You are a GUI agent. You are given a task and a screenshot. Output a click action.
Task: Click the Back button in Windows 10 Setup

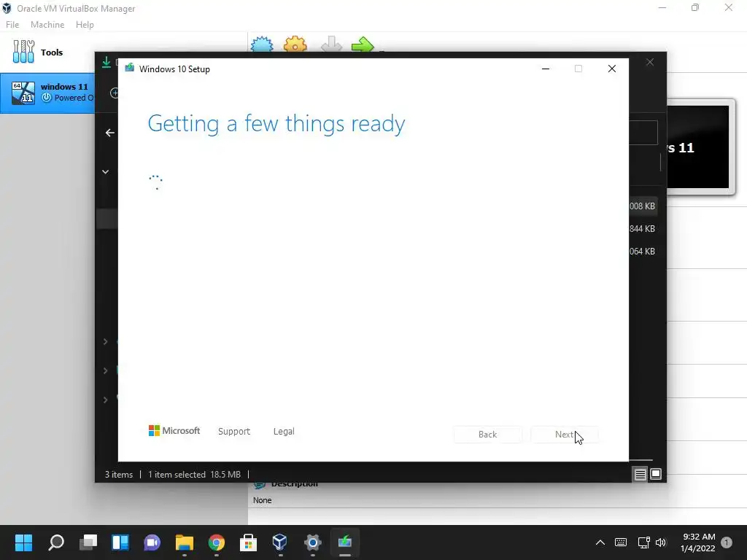coord(487,435)
